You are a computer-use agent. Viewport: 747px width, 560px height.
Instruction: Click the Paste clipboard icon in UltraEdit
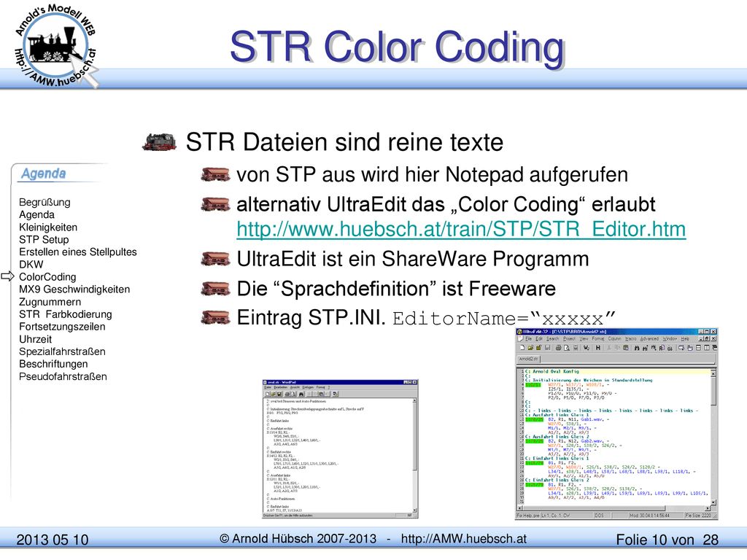(x=625, y=348)
